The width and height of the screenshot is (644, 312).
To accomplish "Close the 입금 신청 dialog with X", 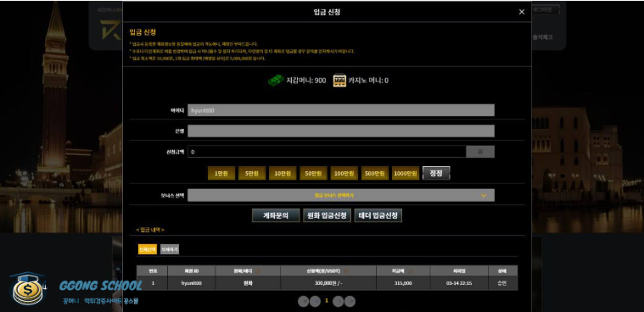I will tap(522, 12).
